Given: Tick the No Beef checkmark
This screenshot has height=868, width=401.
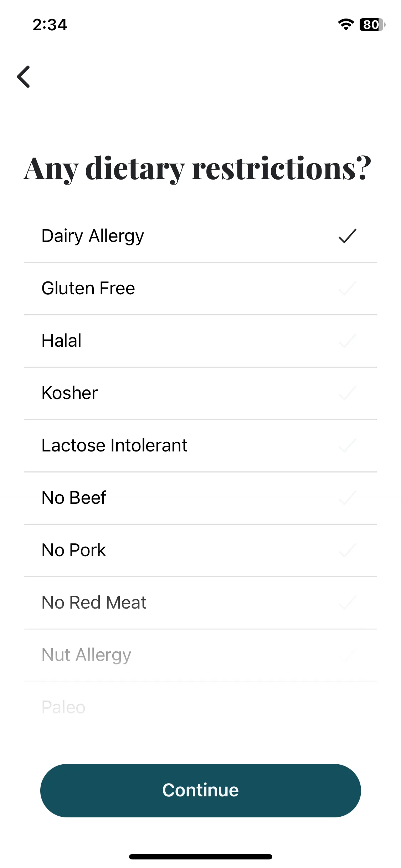Looking at the screenshot, I should (x=347, y=498).
